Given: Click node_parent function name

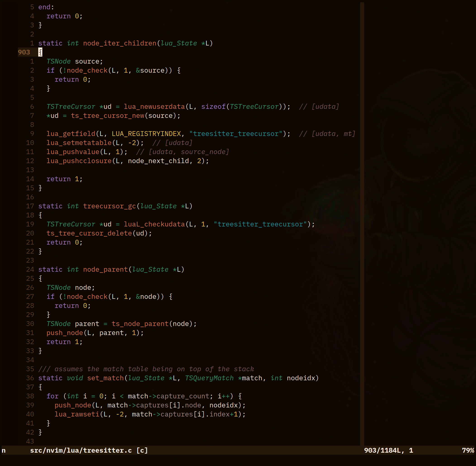Looking at the screenshot, I should pyautogui.click(x=105, y=270).
